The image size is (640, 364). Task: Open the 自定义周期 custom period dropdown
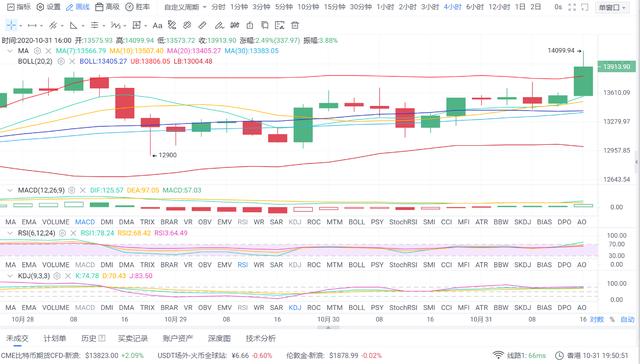point(185,7)
